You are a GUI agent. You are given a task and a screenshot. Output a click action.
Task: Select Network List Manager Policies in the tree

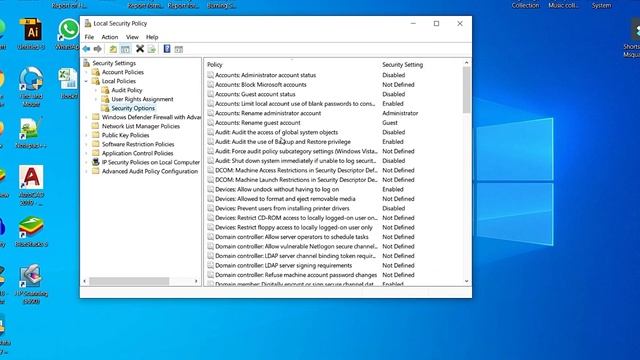coord(141,126)
